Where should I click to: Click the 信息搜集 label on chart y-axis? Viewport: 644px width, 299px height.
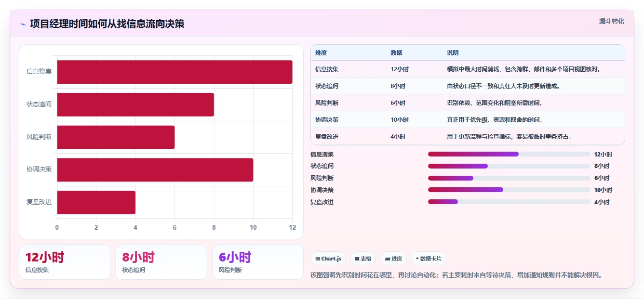(39, 72)
